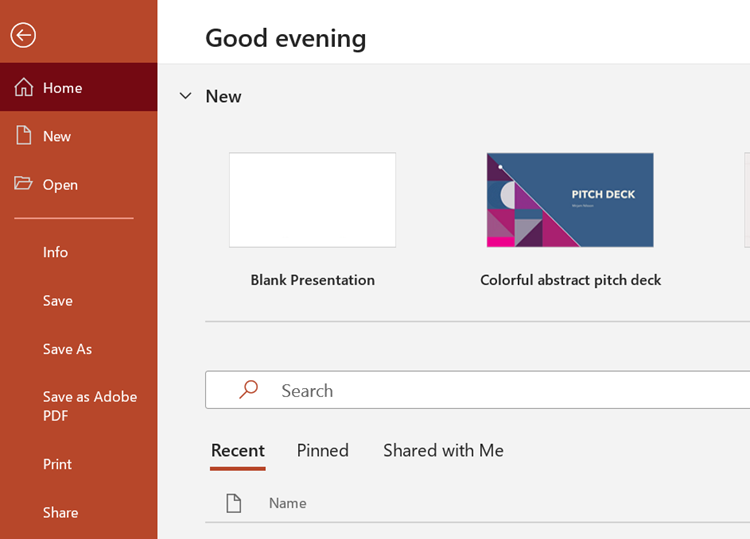Click the Home house icon
The width and height of the screenshot is (750, 539).
pos(24,88)
